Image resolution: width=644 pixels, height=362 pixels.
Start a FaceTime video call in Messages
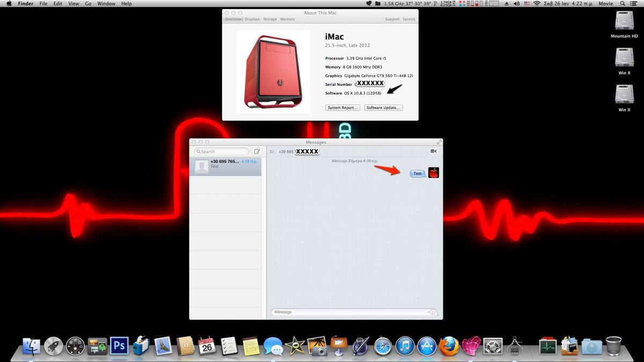pyautogui.click(x=433, y=151)
